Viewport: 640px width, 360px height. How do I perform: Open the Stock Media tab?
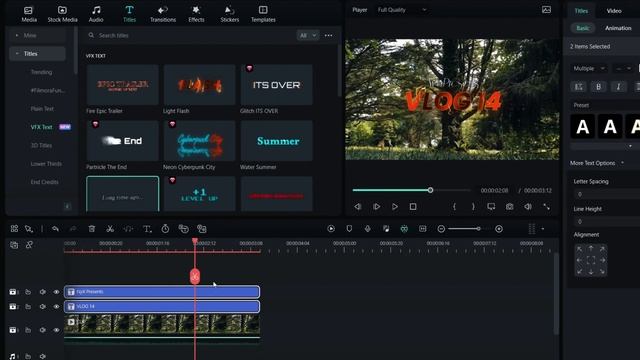pyautogui.click(x=62, y=14)
